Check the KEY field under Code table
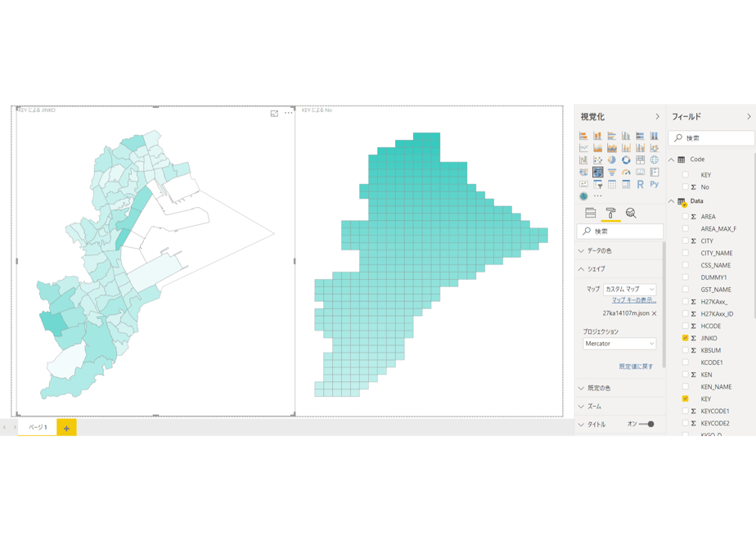This screenshot has width=756, height=540. point(685,174)
